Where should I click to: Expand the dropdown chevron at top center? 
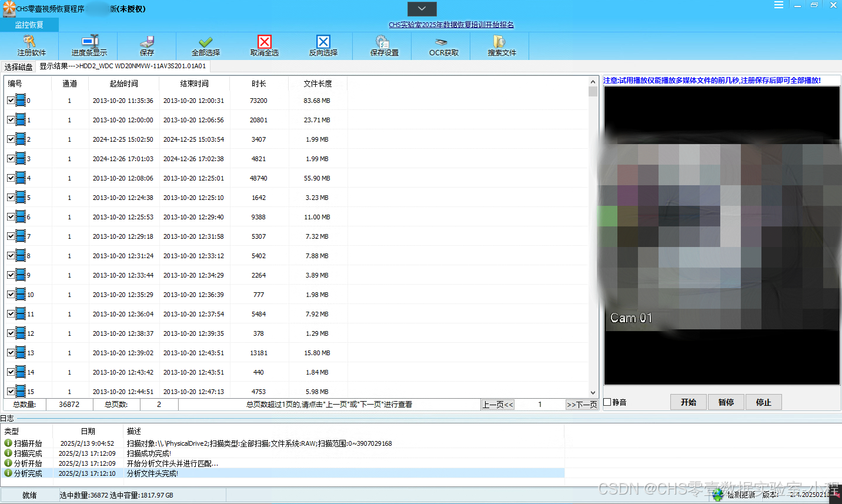[422, 9]
